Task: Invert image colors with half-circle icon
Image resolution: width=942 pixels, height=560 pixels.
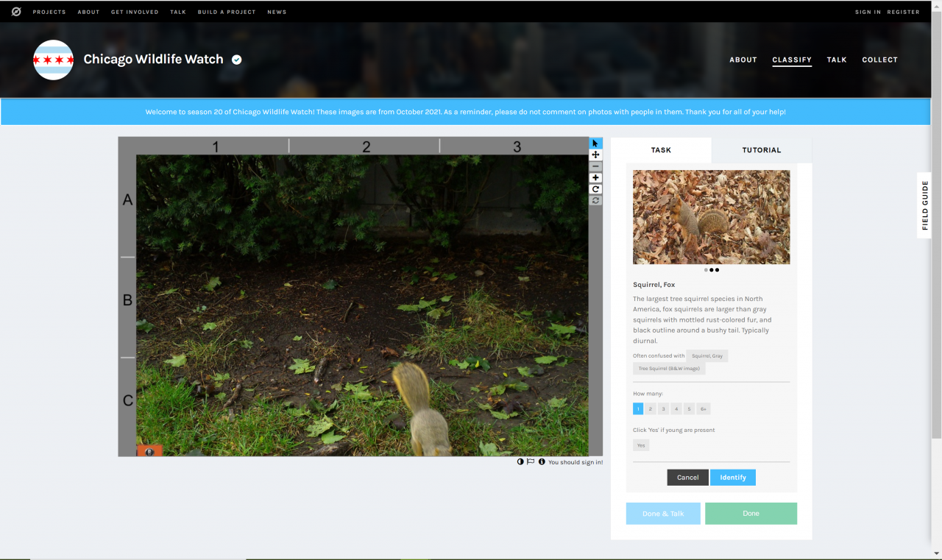Action: (520, 462)
